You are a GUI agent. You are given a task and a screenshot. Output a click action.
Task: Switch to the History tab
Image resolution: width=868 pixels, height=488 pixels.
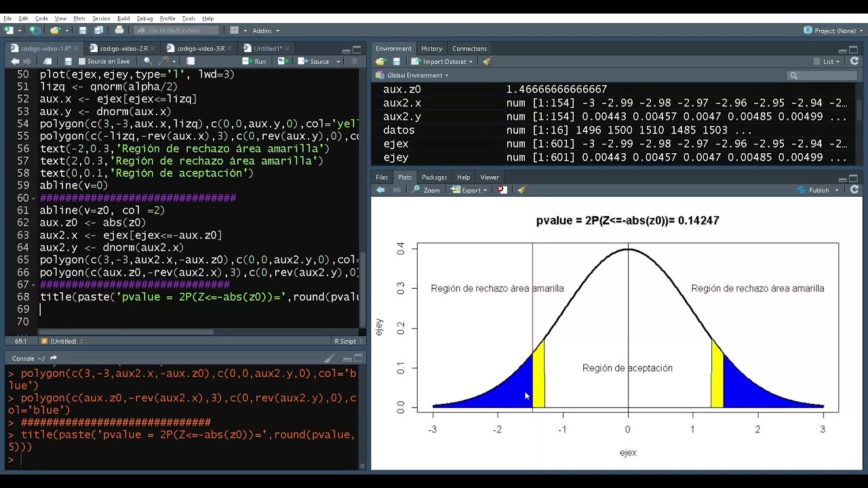(x=431, y=49)
